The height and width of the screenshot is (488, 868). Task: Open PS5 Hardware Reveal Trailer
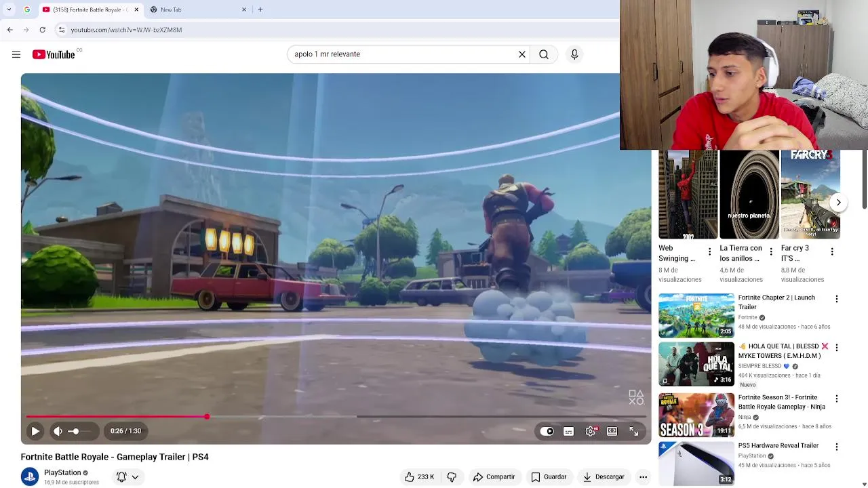(696, 464)
